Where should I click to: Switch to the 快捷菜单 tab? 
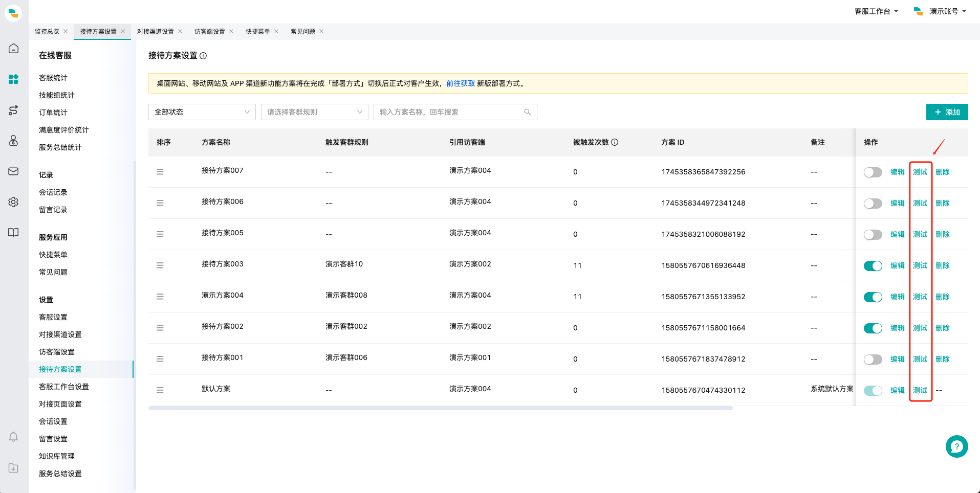tap(258, 31)
